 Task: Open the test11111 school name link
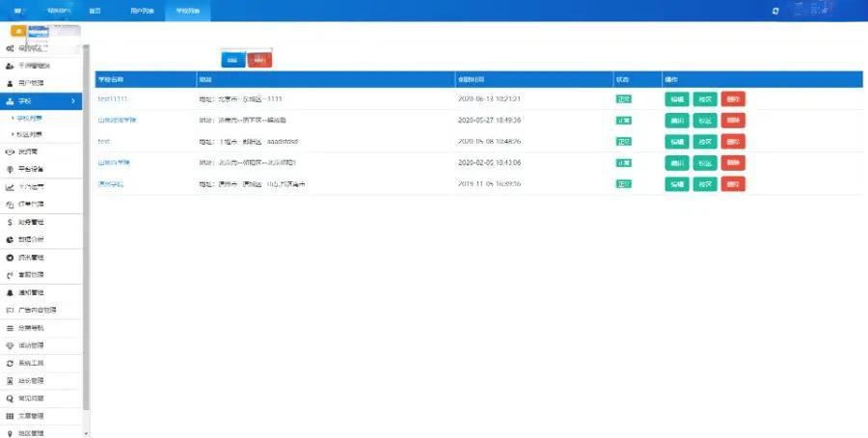tap(113, 98)
